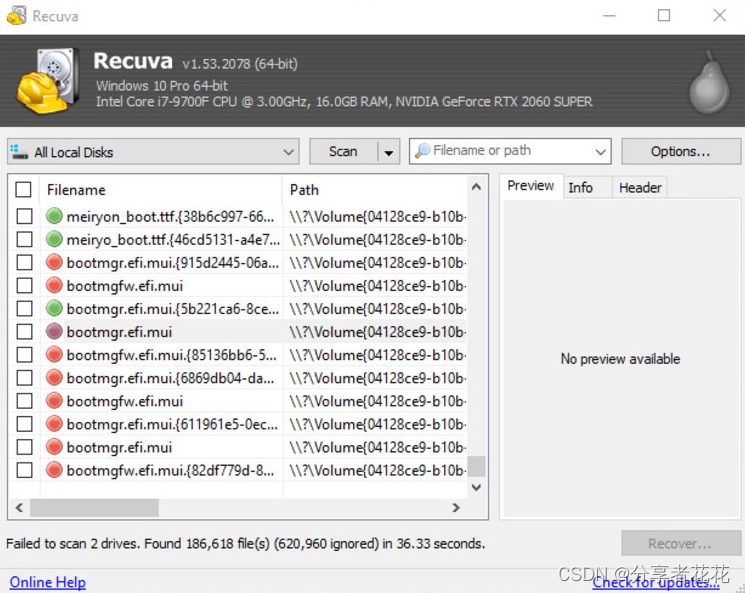Click red status dot for bootmgr.efi.mui.{611961e5
Screen dimensions: 745x593
coord(54,424)
